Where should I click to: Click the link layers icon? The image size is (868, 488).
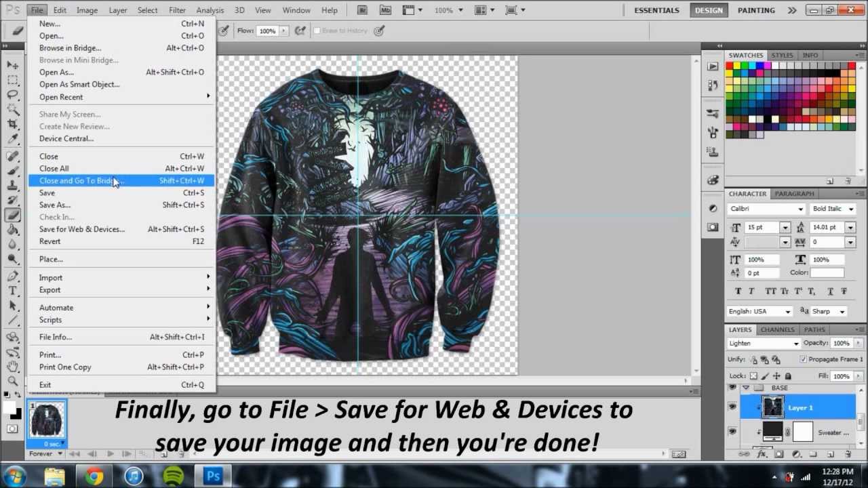tap(745, 454)
